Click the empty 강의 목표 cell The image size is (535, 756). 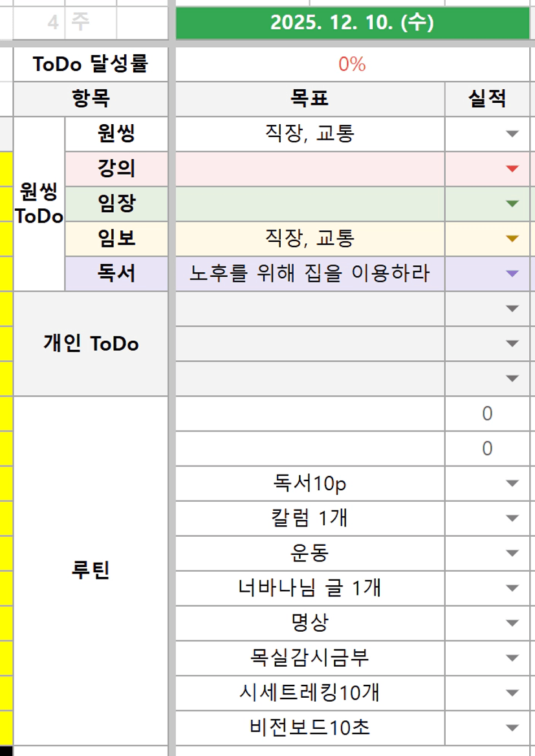click(309, 169)
